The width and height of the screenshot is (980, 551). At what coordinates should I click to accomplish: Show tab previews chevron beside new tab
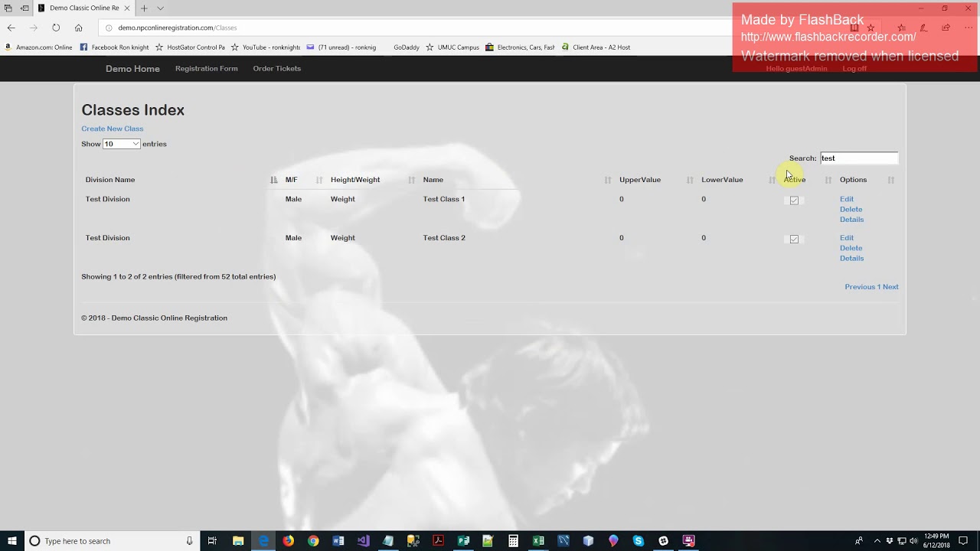(160, 8)
